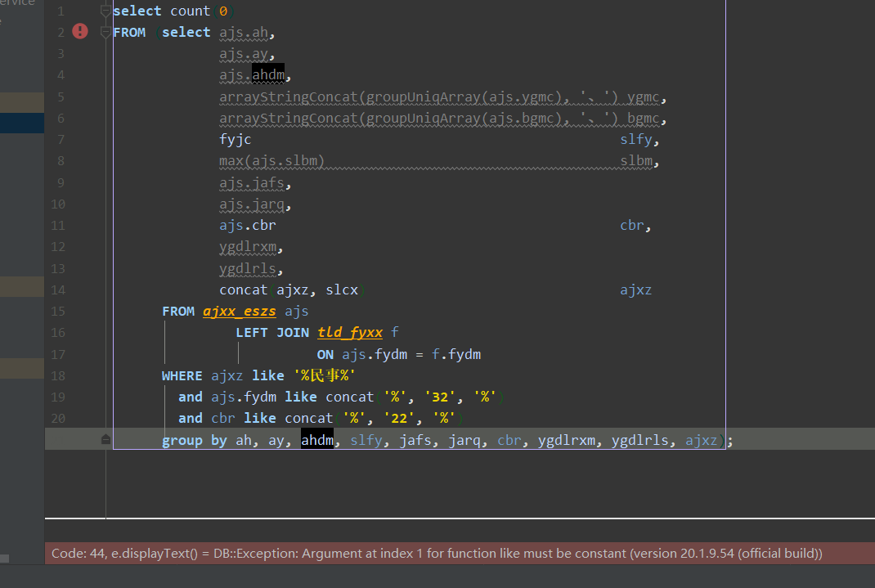
Task: Click the group by keyword
Action: [x=194, y=440]
